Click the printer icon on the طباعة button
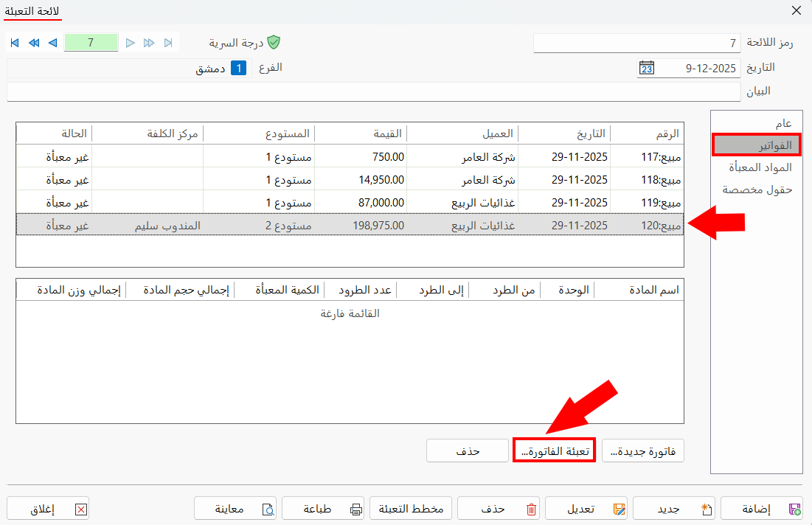 click(357, 508)
